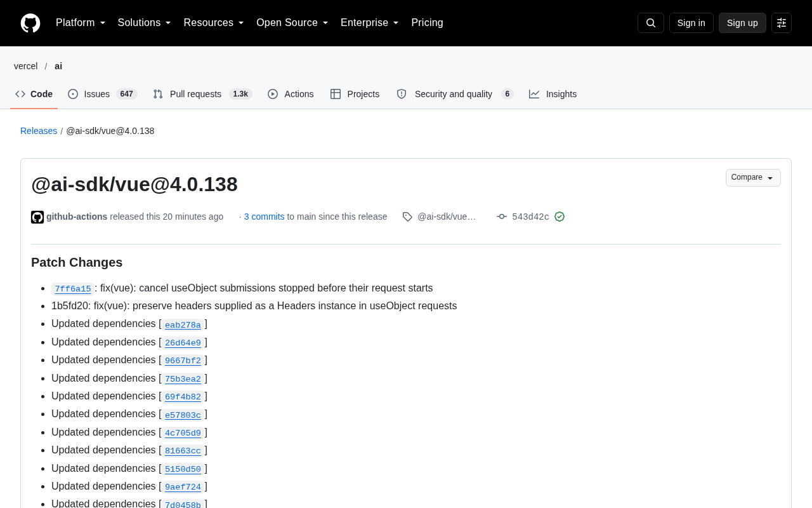Viewport: 812px width, 508px height.
Task: Open the 543d42c commit hash link
Action: [x=530, y=217]
